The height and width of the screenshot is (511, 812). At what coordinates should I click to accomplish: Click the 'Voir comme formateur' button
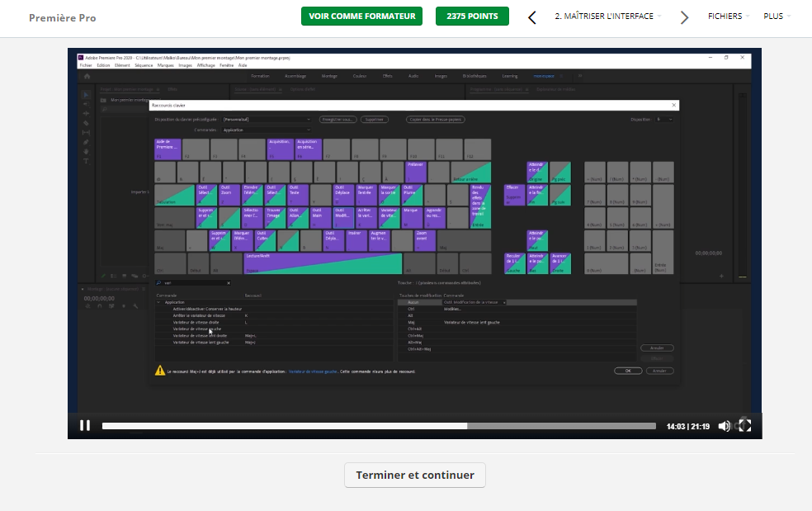click(361, 16)
